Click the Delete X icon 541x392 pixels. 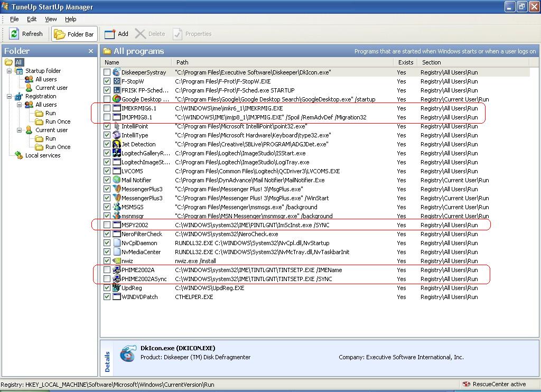click(140, 34)
